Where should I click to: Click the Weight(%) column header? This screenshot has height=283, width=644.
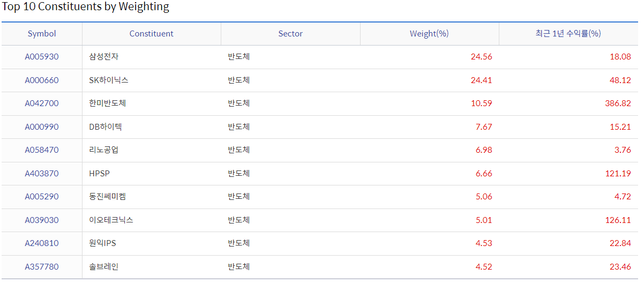(429, 34)
